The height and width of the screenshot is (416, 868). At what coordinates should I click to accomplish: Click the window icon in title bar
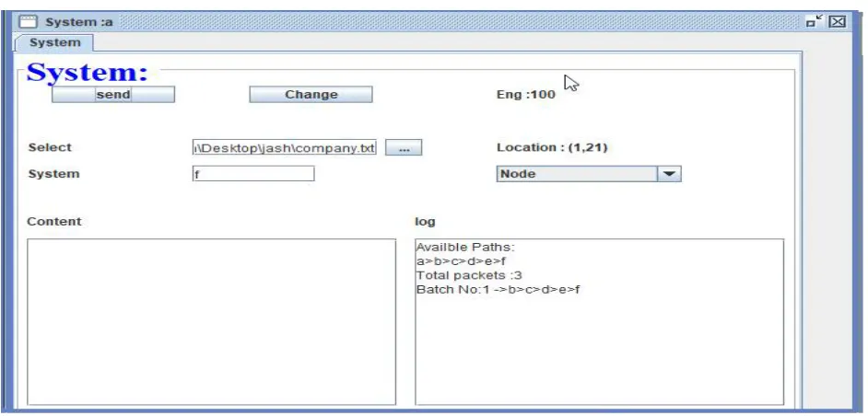[x=29, y=22]
